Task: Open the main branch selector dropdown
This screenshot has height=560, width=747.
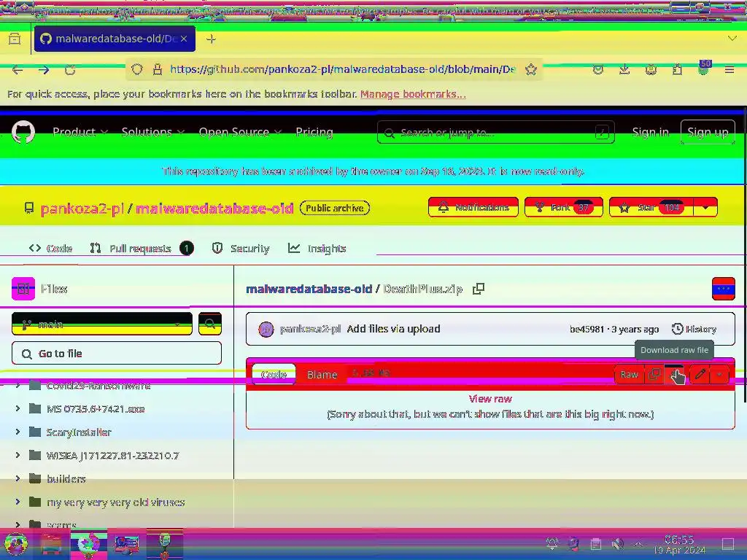Action: [x=102, y=324]
